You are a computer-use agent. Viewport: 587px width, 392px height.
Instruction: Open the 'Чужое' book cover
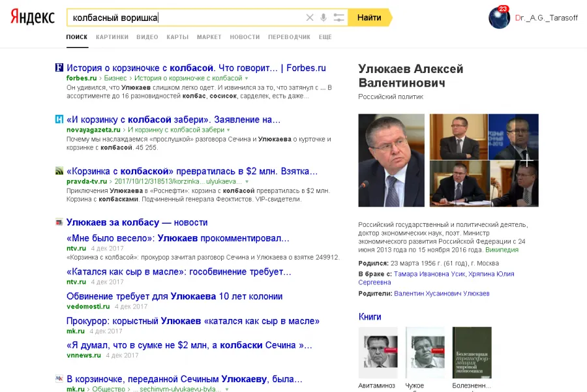coord(425,353)
